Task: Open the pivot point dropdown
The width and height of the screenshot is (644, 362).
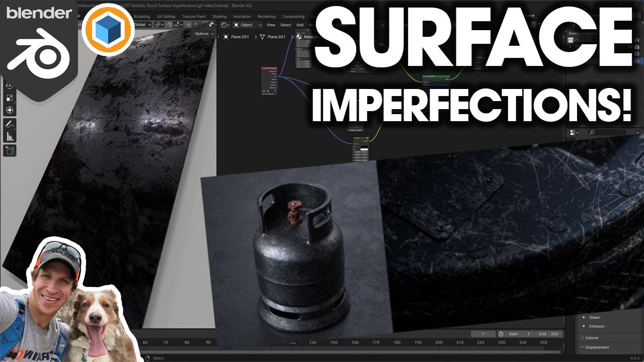Action: click(159, 25)
